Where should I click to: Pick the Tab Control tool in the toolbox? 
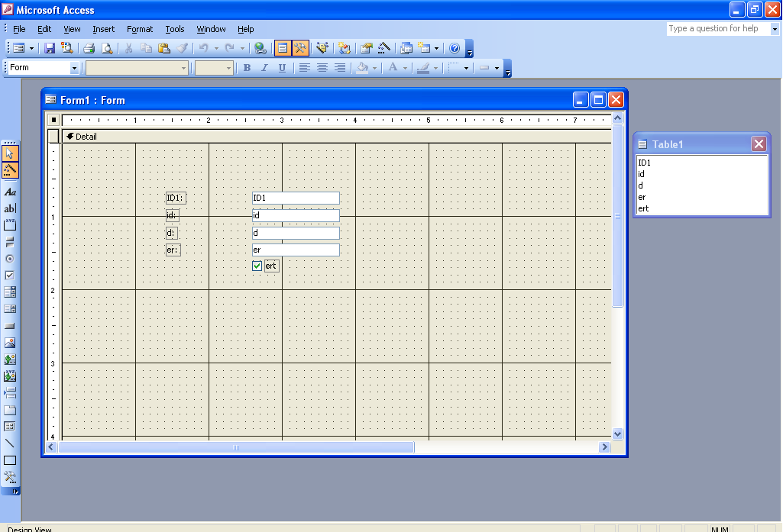click(10, 410)
